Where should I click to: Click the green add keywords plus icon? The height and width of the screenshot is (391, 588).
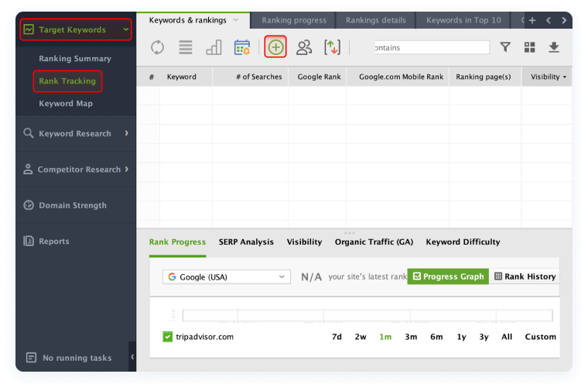pos(275,47)
